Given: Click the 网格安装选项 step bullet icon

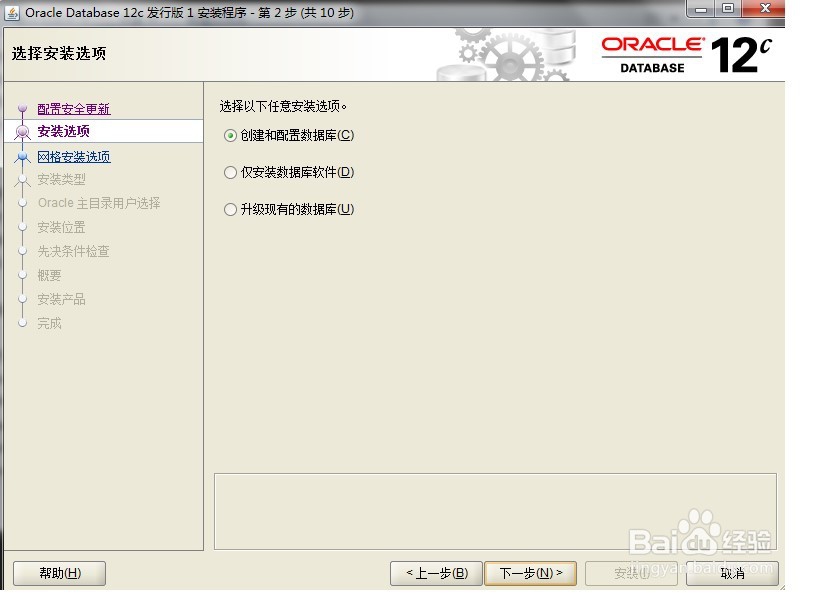Looking at the screenshot, I should click(x=22, y=157).
